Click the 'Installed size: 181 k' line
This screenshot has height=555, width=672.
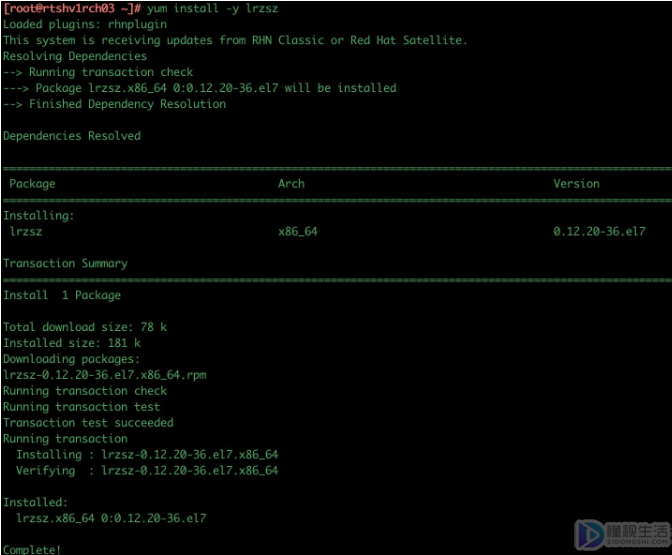[x=71, y=343]
